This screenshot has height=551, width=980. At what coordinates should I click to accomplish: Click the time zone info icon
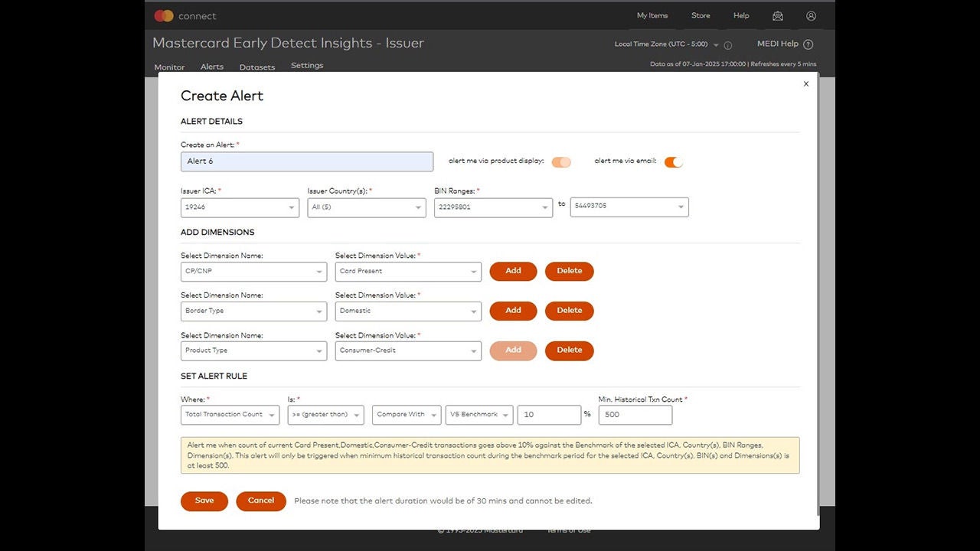coord(728,45)
